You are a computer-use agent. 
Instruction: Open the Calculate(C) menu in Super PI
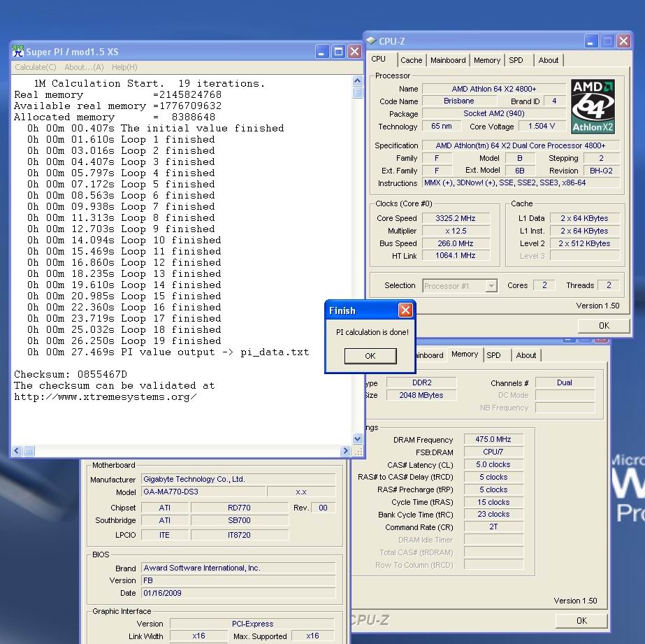(x=36, y=67)
